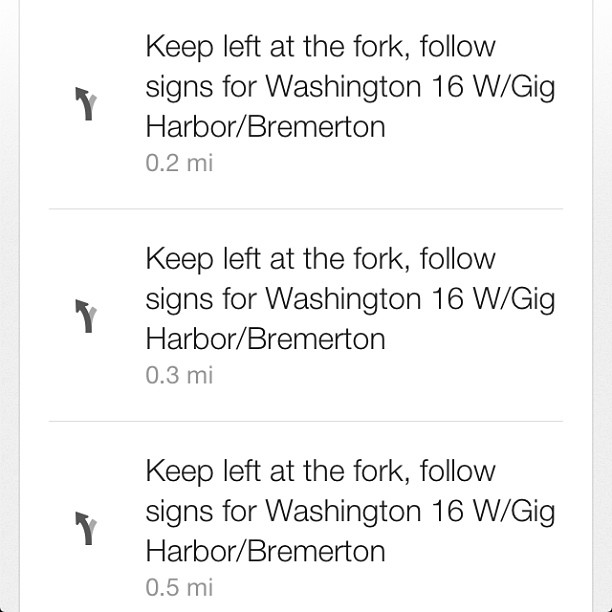Click 'Harbor/Bremerton' text above 0.3 mi
Image resolution: width=612 pixels, height=612 pixels.
(x=265, y=339)
